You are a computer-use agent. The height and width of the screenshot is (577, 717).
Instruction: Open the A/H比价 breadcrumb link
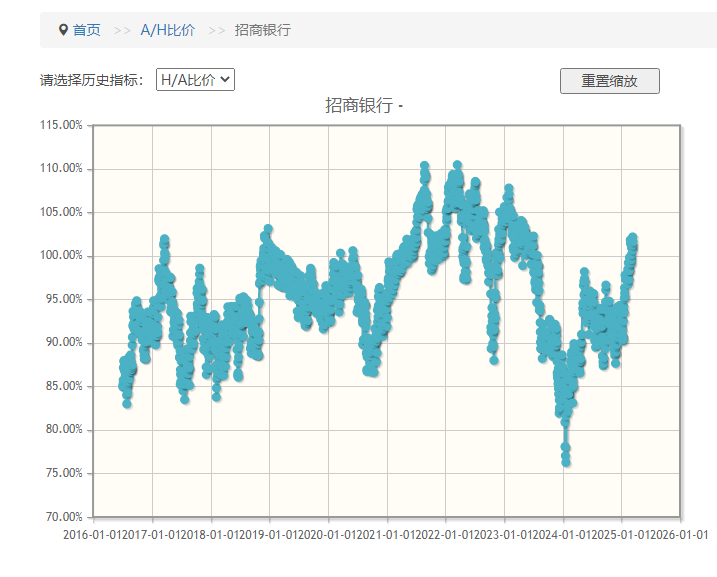[168, 30]
